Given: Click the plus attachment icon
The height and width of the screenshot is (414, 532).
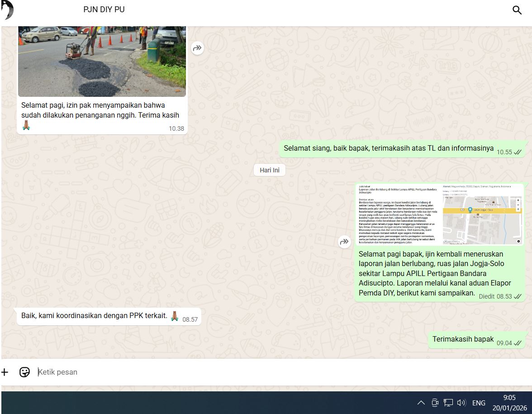Looking at the screenshot, I should click(5, 372).
